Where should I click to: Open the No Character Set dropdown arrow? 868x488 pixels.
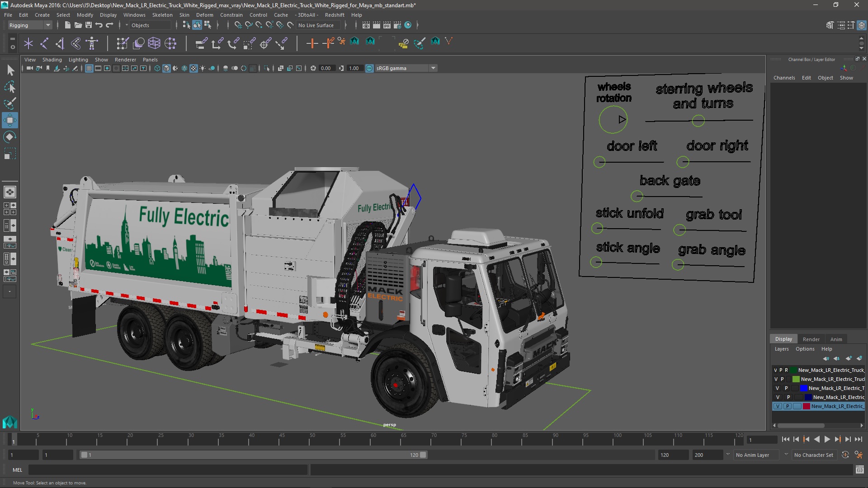786,455
